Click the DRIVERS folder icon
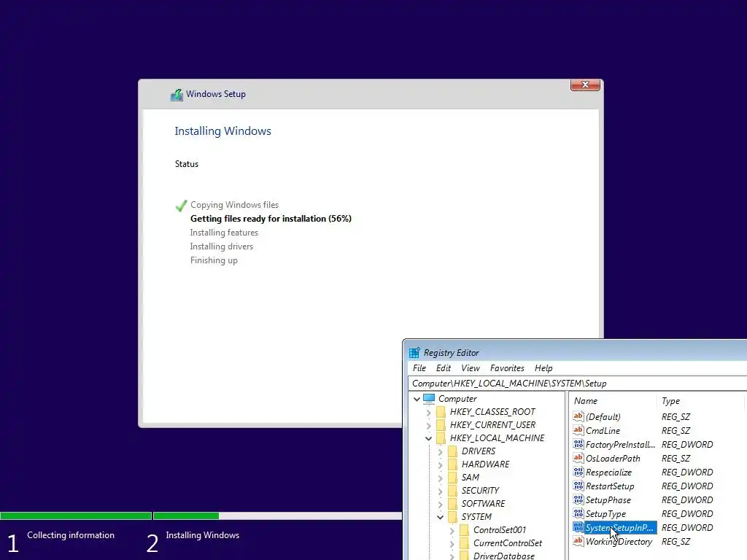This screenshot has width=747, height=560. point(452,451)
